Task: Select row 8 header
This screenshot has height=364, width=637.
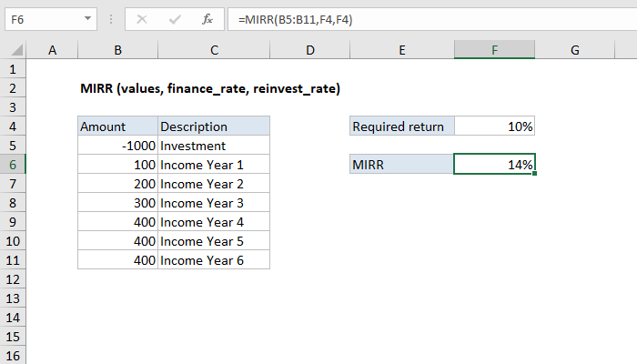Action: tap(13, 203)
